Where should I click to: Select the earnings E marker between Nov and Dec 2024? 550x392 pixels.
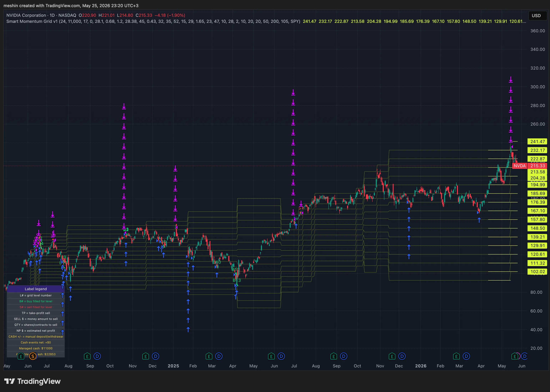(x=146, y=356)
